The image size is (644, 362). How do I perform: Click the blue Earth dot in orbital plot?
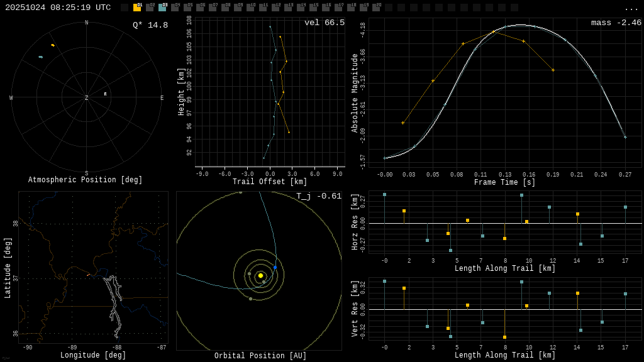[275, 268]
